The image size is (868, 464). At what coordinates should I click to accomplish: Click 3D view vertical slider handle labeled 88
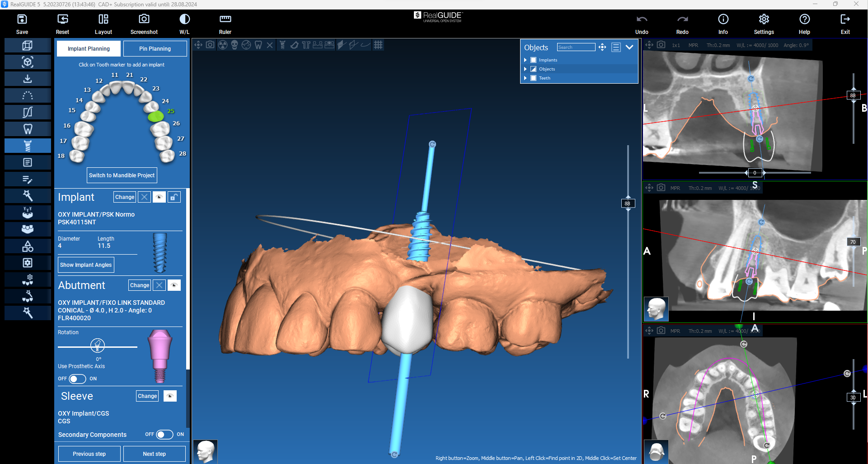pyautogui.click(x=628, y=204)
